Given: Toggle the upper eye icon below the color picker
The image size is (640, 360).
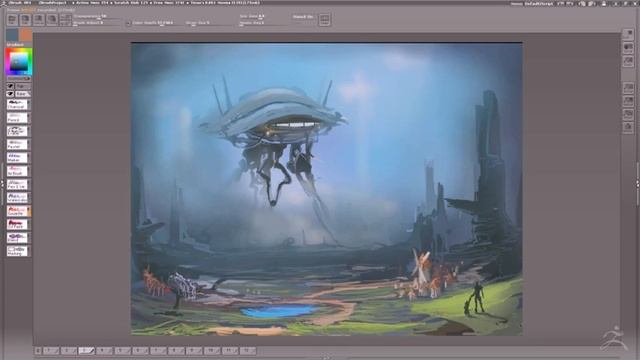Looking at the screenshot, I should (10, 86).
